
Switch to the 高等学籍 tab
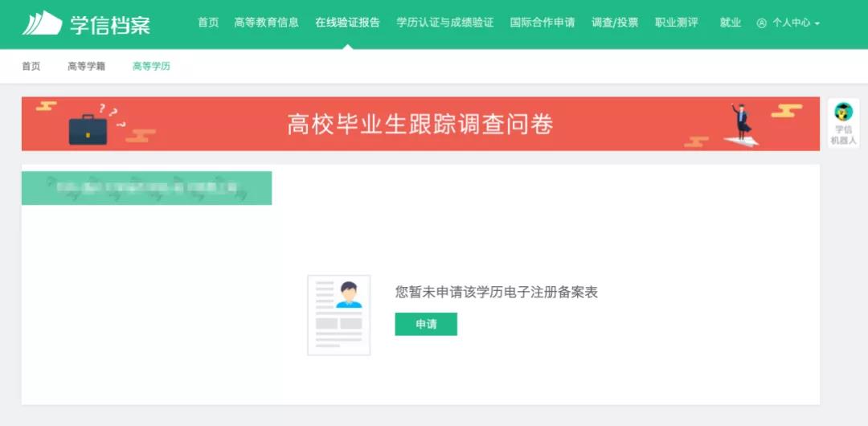tap(86, 66)
